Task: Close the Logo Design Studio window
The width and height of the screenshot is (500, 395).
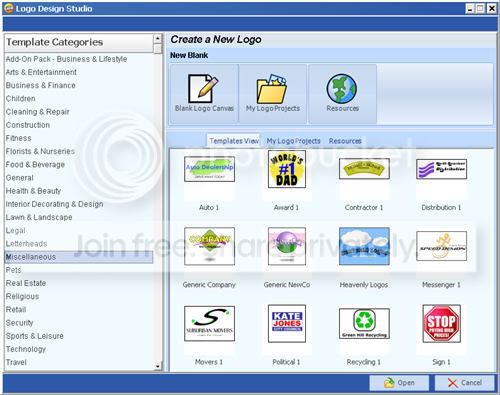Action: point(492,8)
